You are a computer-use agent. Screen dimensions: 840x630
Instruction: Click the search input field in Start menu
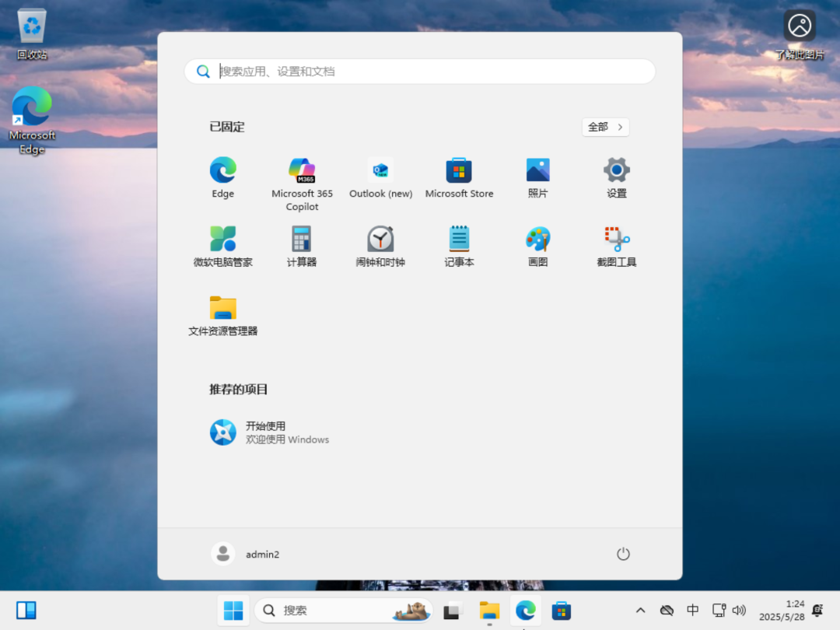(x=420, y=71)
